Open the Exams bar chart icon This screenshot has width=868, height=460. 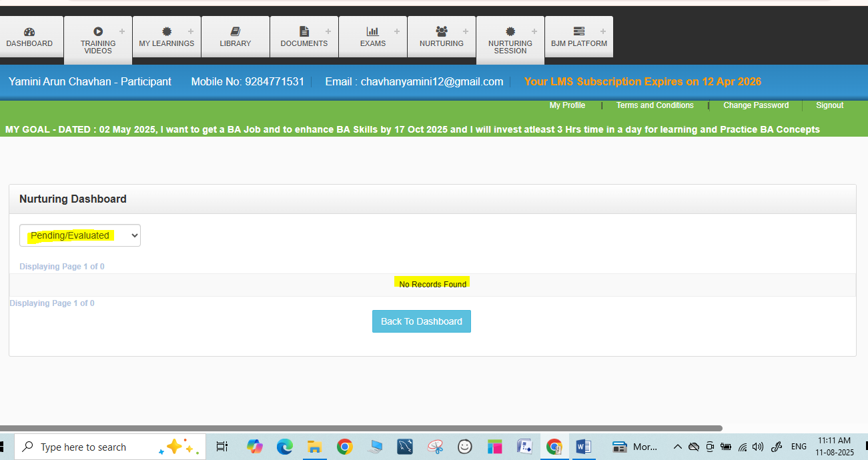[373, 31]
